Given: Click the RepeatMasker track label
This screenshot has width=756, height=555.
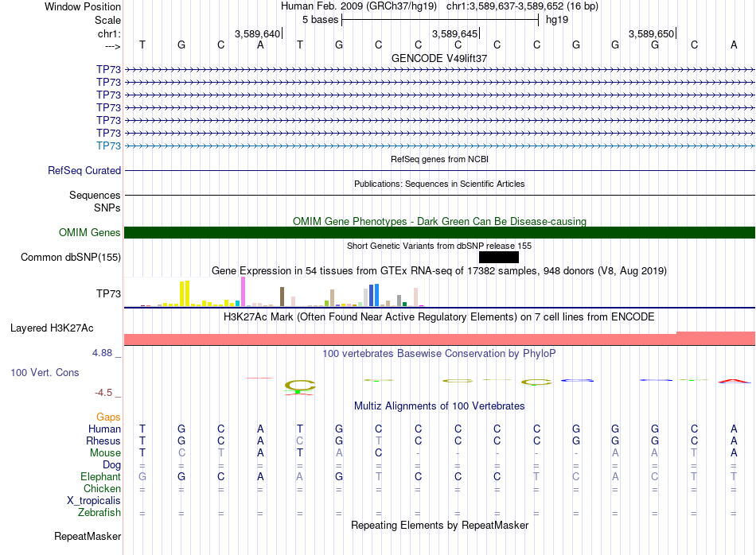Looking at the screenshot, I should [88, 536].
